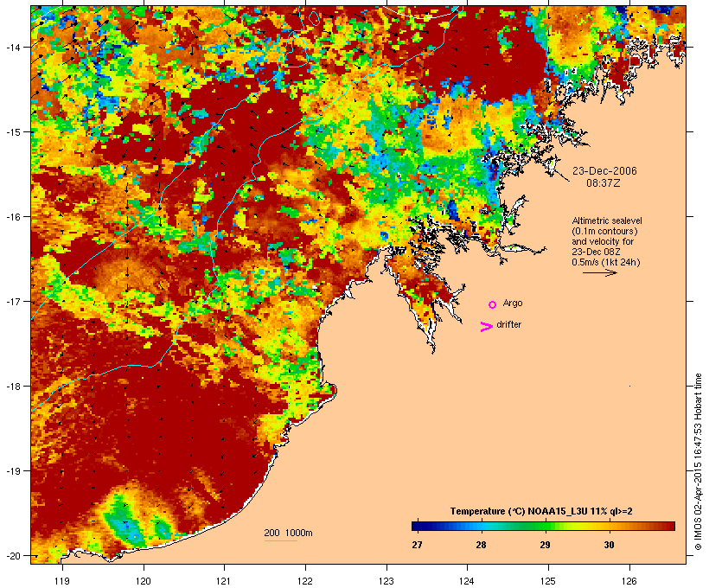This screenshot has height=588, width=709.
Task: Click the cool blue-green SST patch near 119.7, -19.6
Action: click(122, 521)
